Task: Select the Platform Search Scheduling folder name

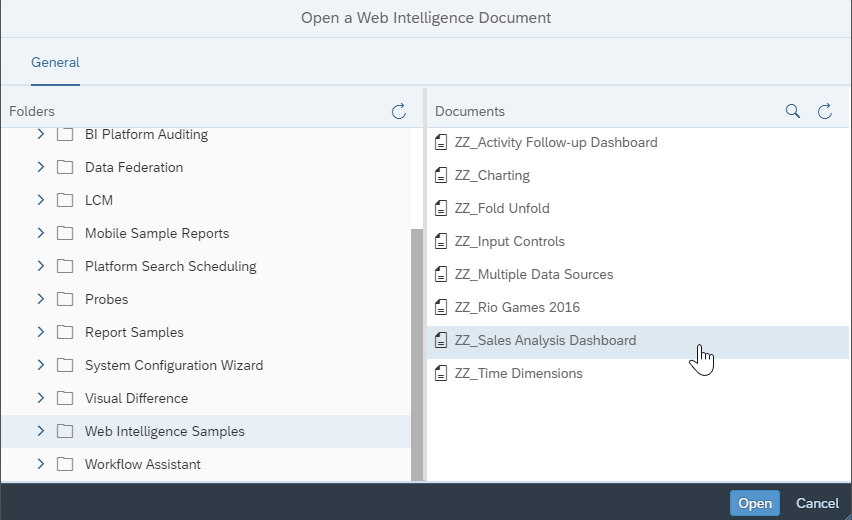Action: (171, 266)
